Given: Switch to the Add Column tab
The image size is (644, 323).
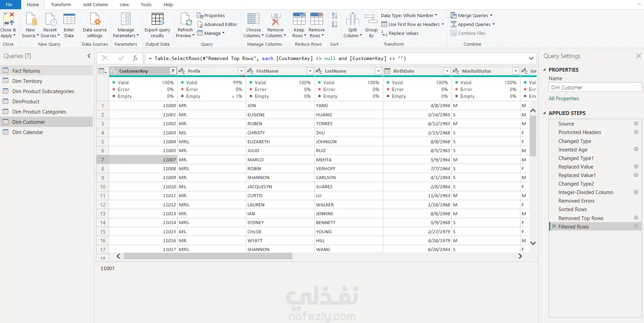Looking at the screenshot, I should tap(96, 4).
